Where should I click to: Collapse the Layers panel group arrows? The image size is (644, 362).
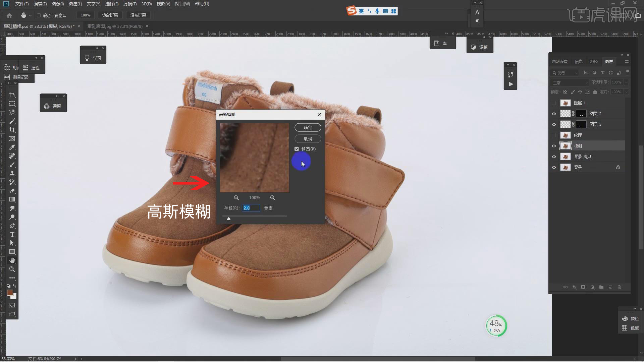622,55
